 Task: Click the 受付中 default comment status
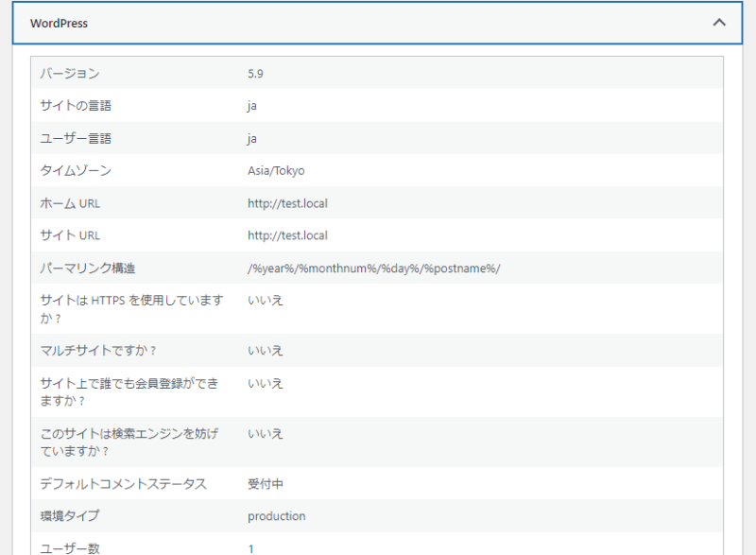click(x=266, y=484)
